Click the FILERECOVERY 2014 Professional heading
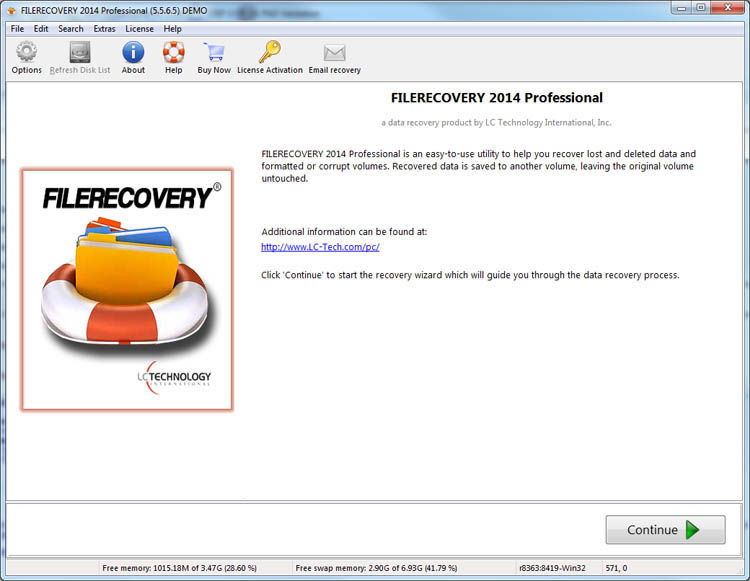750x581 pixels. 496,98
